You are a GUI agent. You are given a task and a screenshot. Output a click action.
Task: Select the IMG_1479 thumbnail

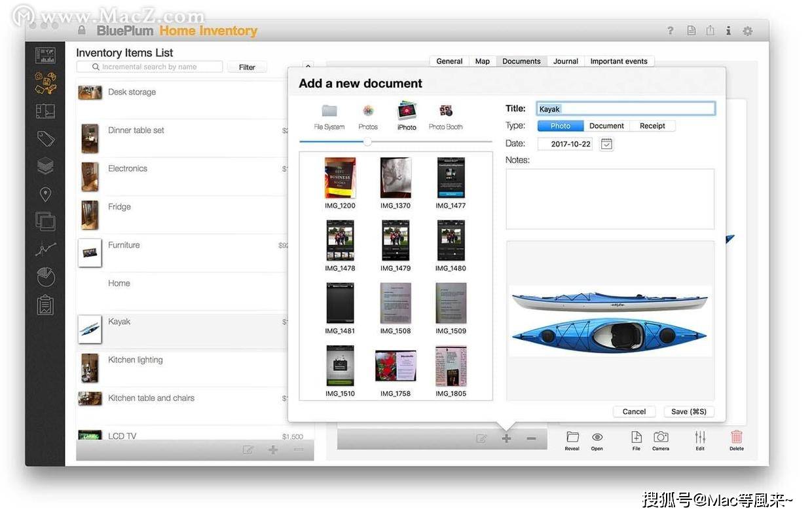click(x=396, y=240)
